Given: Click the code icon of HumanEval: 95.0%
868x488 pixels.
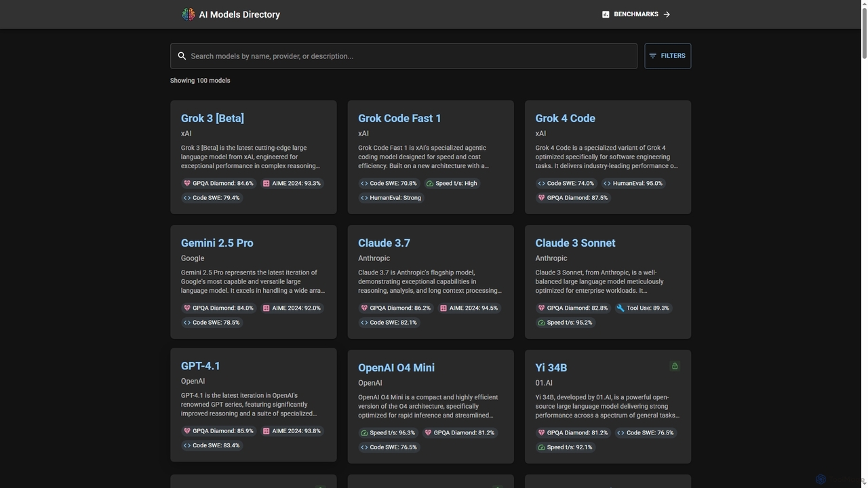Looking at the screenshot, I should (607, 184).
